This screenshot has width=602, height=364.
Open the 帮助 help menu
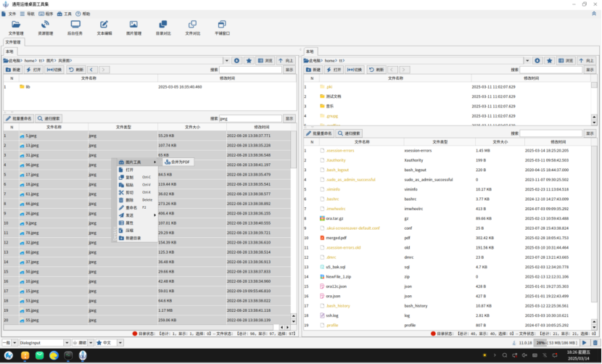[83, 14]
